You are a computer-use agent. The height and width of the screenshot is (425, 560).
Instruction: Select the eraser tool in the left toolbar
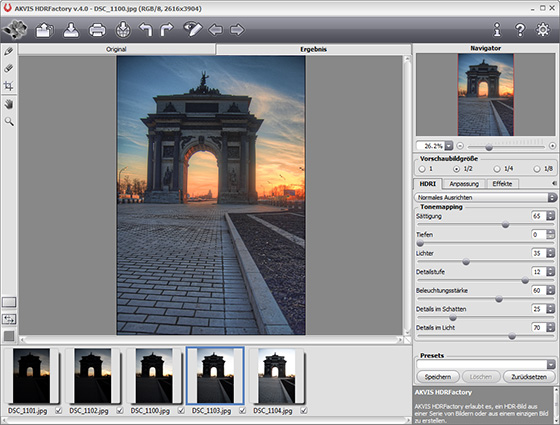[9, 68]
